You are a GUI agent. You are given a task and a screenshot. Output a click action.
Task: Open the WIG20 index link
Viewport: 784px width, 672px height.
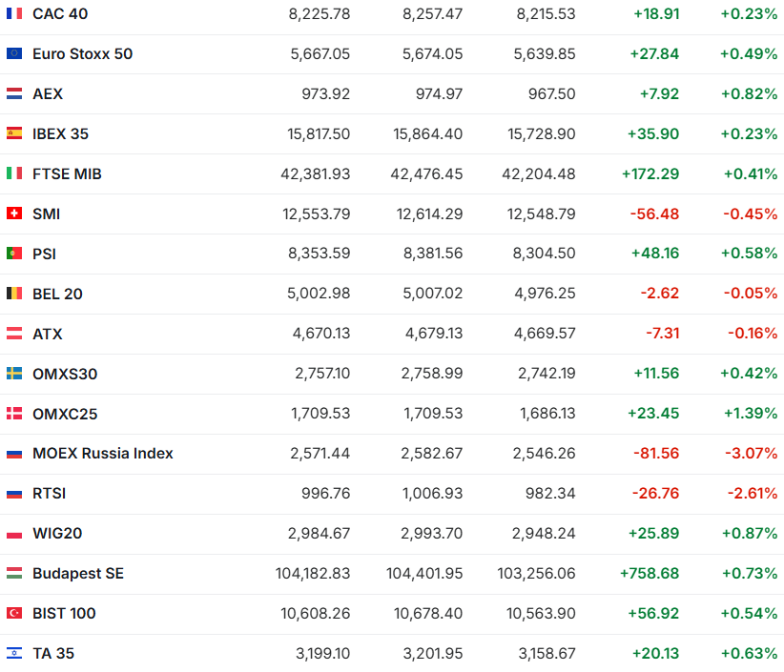point(57,534)
